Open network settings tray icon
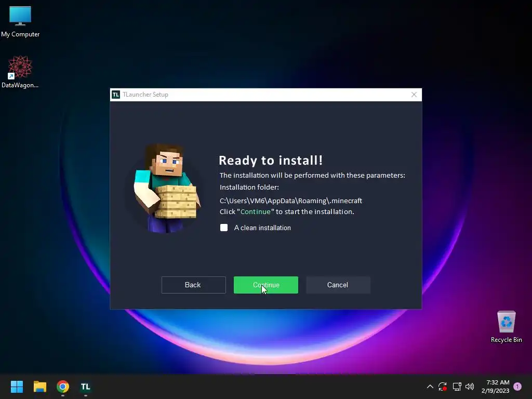The height and width of the screenshot is (399, 532). tap(457, 387)
